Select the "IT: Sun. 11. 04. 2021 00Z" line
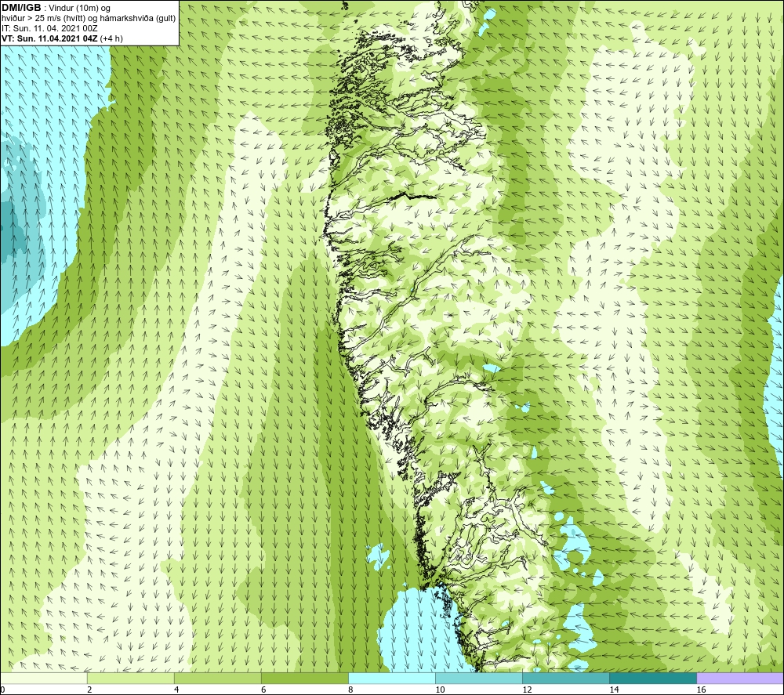Screen dimensions: 784x695 click(49, 28)
